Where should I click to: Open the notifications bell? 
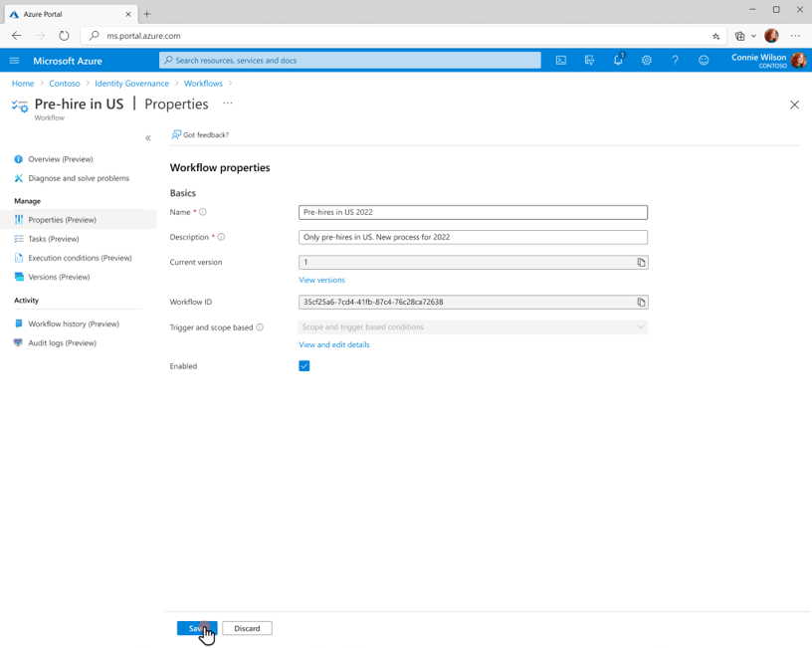coord(618,60)
